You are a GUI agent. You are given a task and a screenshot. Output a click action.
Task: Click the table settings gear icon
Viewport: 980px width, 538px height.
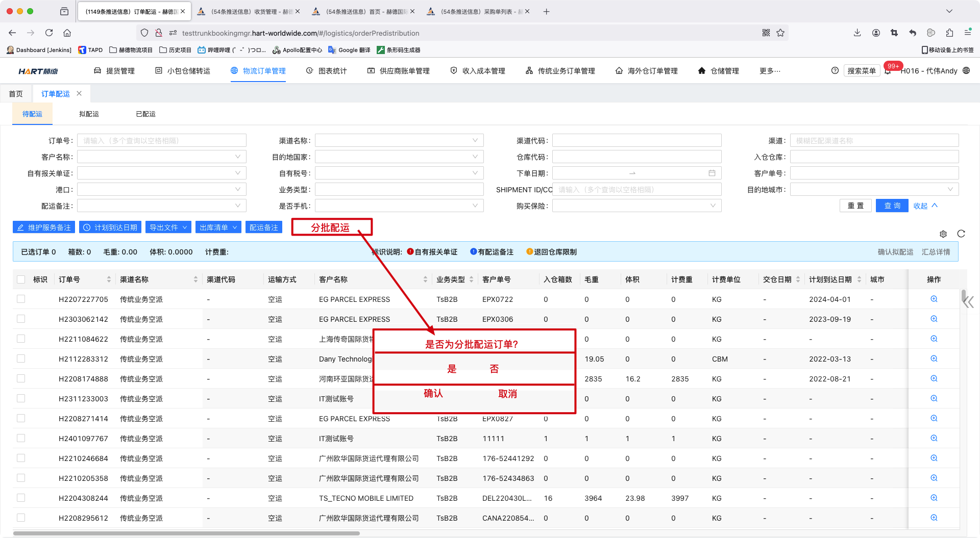point(943,234)
